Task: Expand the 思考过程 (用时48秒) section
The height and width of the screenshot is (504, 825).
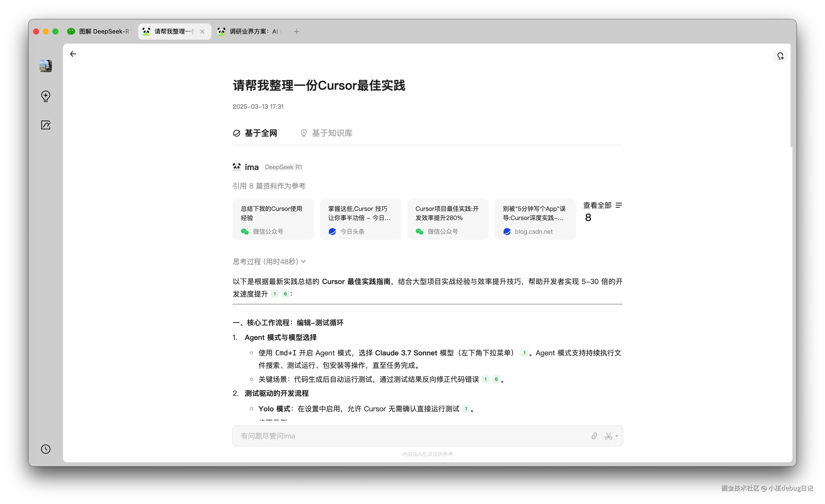Action: [269, 262]
